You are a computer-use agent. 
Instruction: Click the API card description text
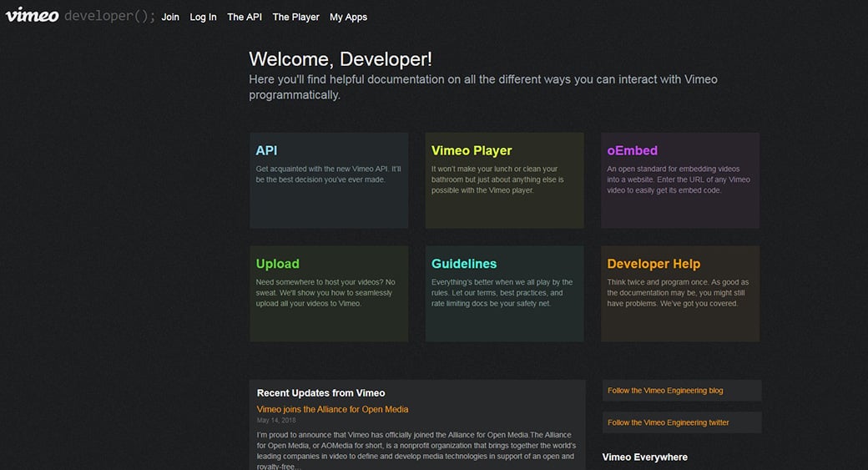click(328, 174)
